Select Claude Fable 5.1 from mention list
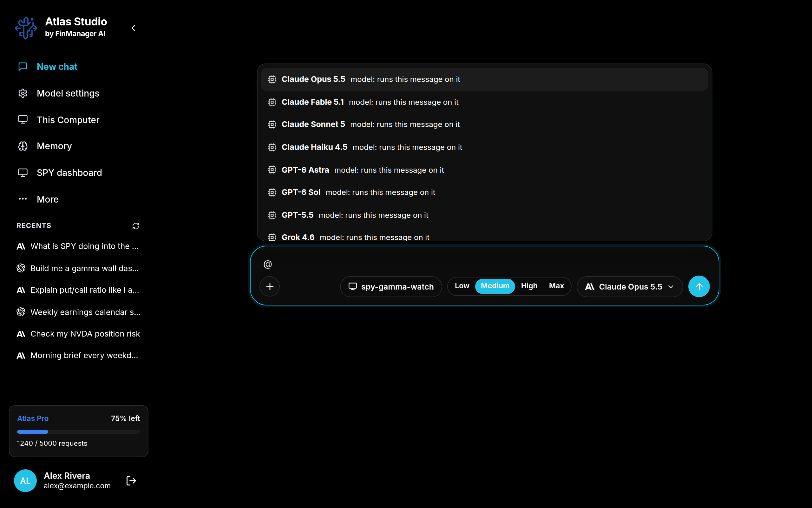This screenshot has width=812, height=508. (485, 102)
